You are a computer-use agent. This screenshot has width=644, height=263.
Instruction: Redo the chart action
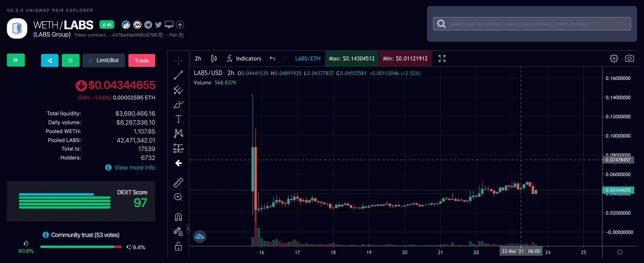[x=284, y=59]
